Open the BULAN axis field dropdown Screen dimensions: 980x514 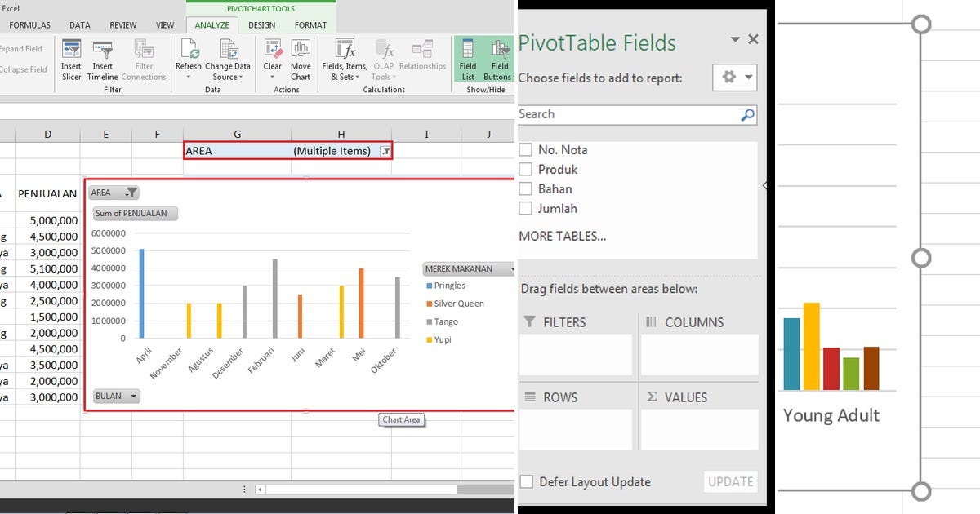click(x=131, y=396)
